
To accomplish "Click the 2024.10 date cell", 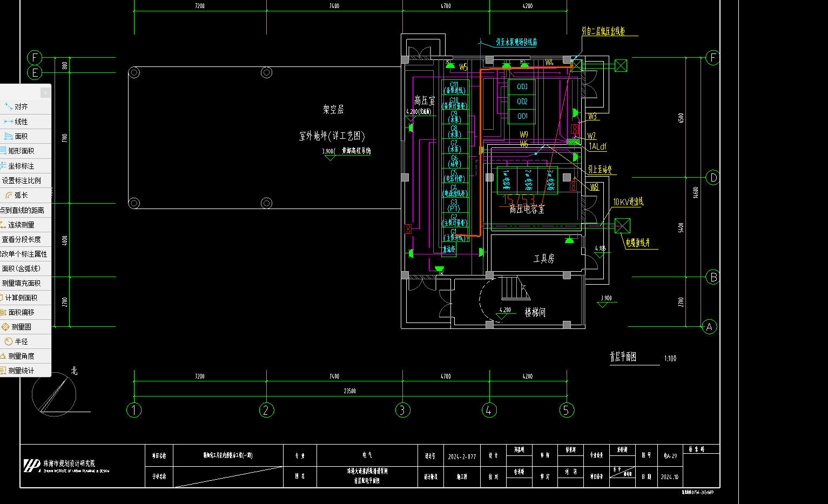I will [669, 477].
